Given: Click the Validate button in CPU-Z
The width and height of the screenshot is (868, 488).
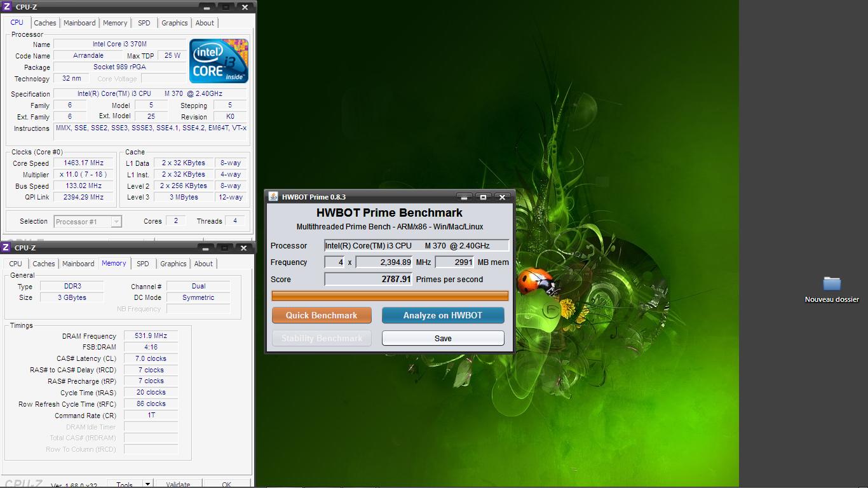Looking at the screenshot, I should pyautogui.click(x=178, y=484).
